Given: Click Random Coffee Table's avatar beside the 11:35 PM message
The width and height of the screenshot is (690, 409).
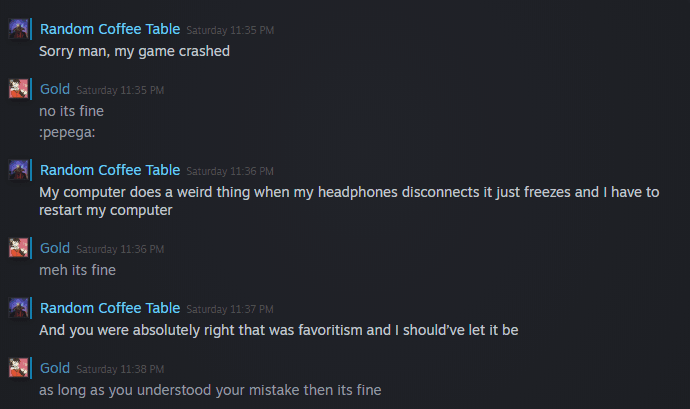Looking at the screenshot, I should click(18, 30).
